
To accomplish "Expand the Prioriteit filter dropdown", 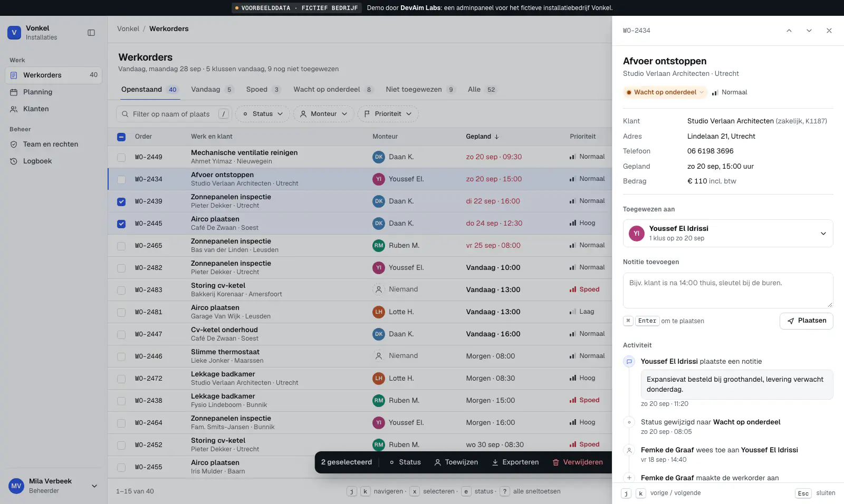I will 388,114.
